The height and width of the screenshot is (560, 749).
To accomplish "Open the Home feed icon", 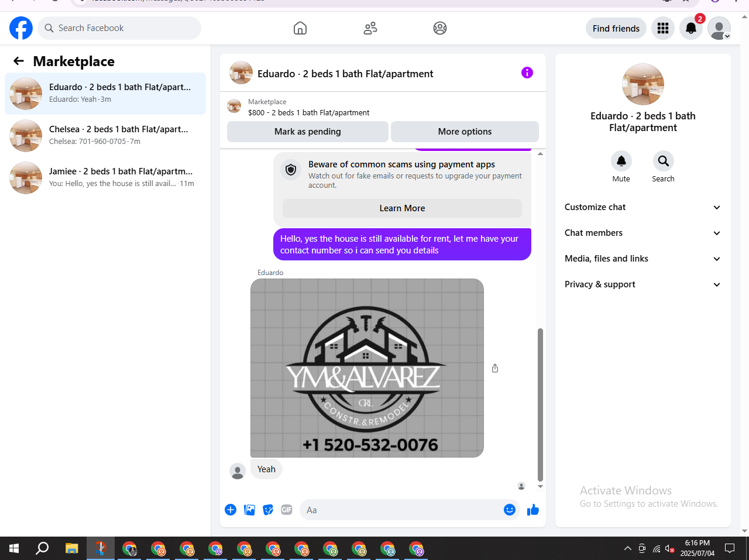I will pyautogui.click(x=300, y=28).
